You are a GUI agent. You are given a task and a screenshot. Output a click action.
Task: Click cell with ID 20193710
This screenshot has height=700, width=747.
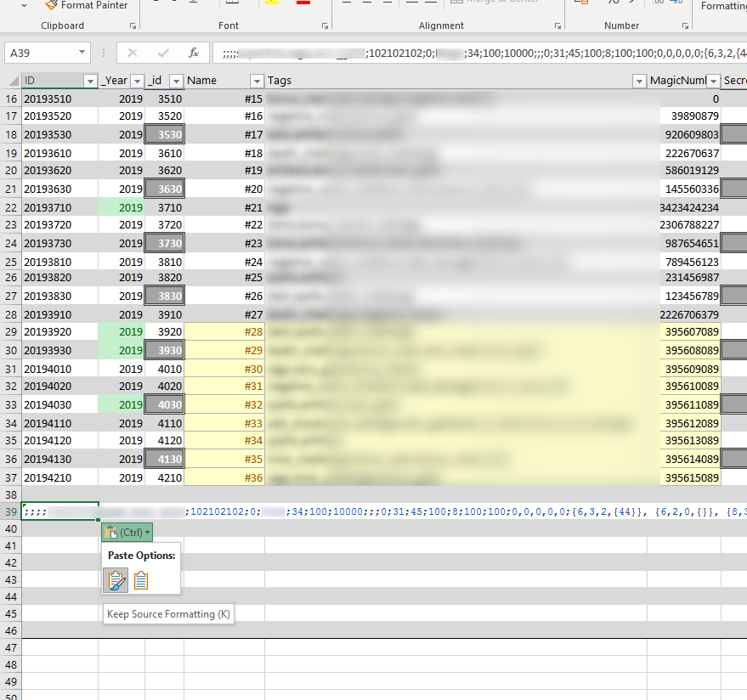[x=60, y=207]
